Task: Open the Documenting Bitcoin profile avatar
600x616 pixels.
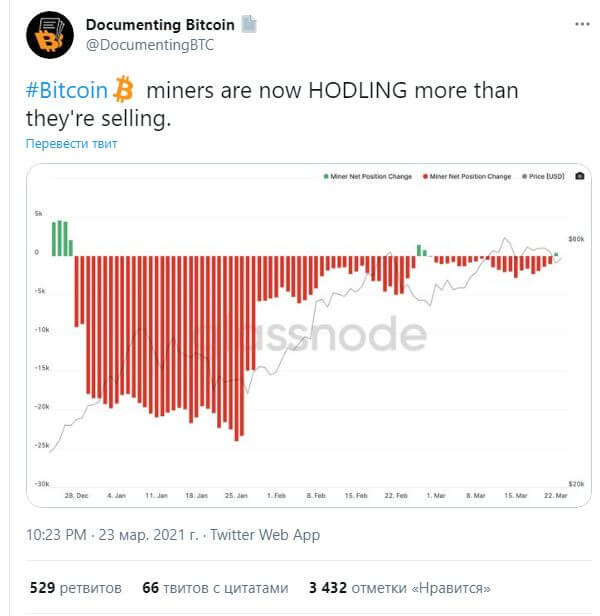Action: (x=50, y=35)
